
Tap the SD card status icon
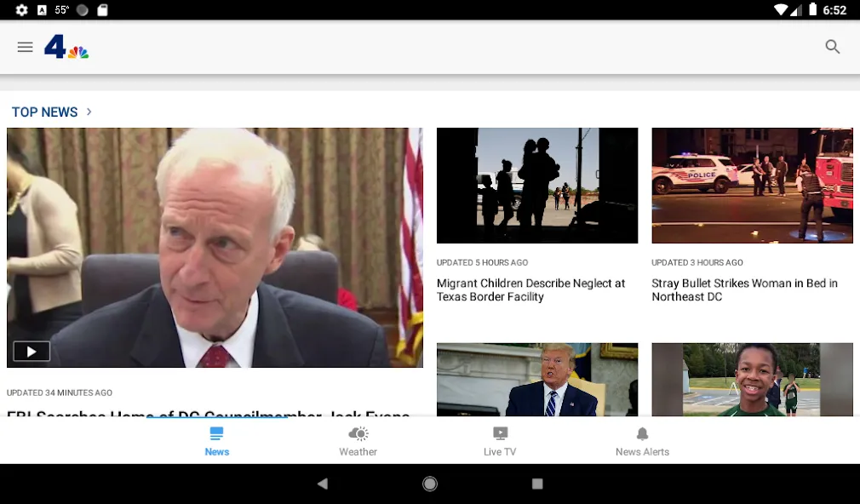point(102,10)
